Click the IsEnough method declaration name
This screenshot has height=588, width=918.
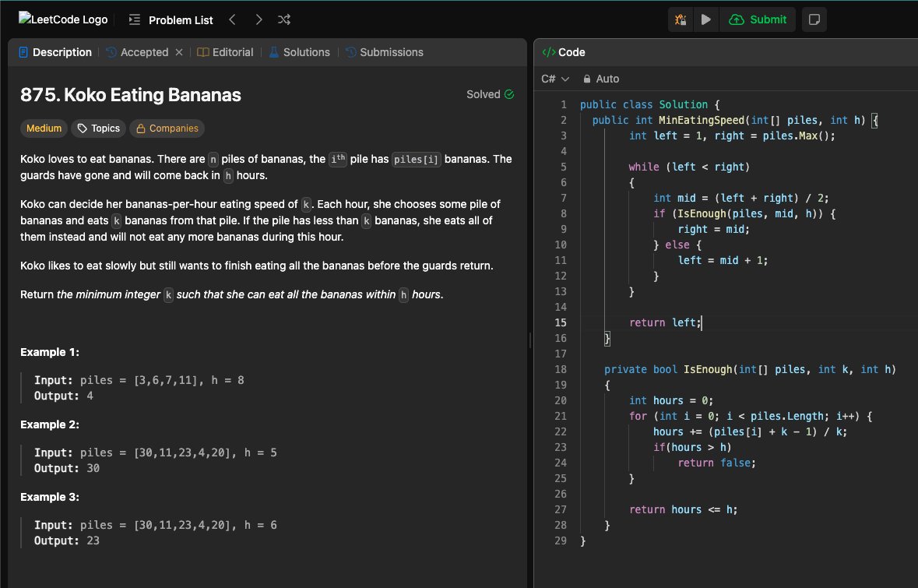coord(708,370)
